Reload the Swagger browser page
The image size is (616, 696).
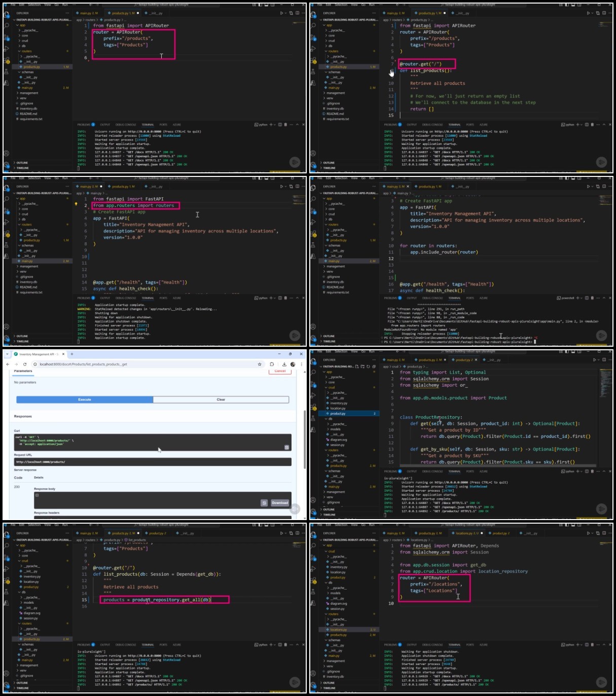(25, 364)
